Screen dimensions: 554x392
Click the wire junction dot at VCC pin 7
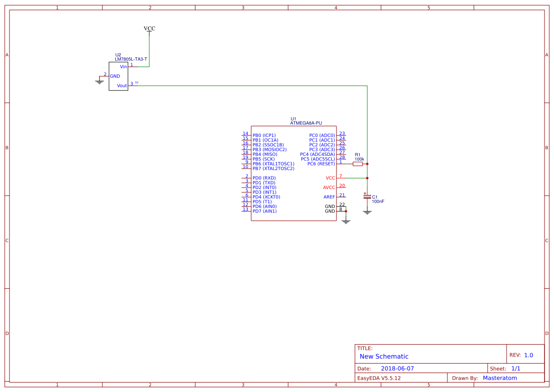[x=367, y=178]
